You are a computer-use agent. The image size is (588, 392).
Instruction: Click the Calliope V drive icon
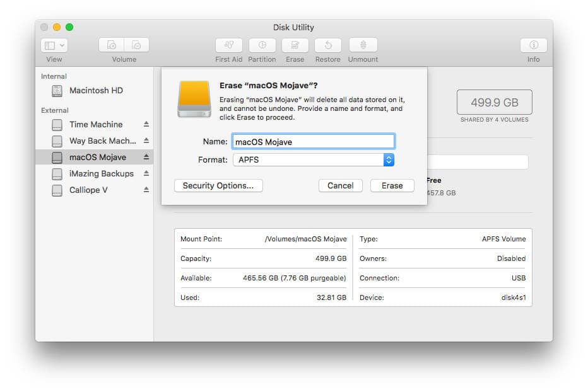coord(57,190)
